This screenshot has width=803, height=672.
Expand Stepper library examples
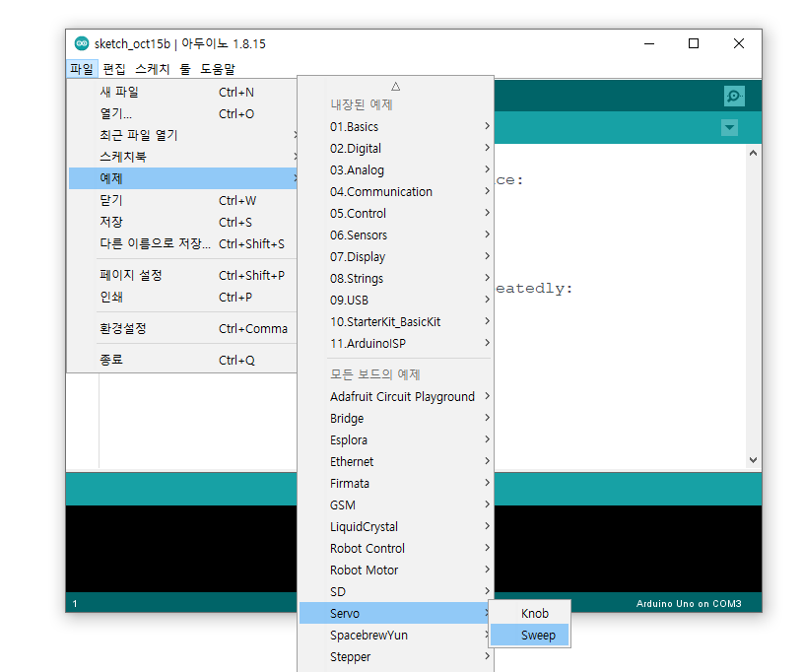396,656
